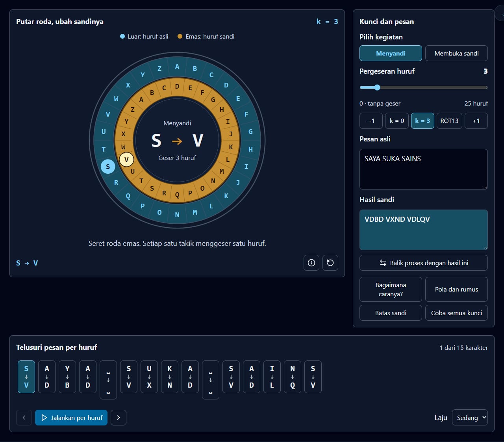Image resolution: width=504 pixels, height=442 pixels.
Task: Select the first S→V character tile
Action: [x=26, y=377]
